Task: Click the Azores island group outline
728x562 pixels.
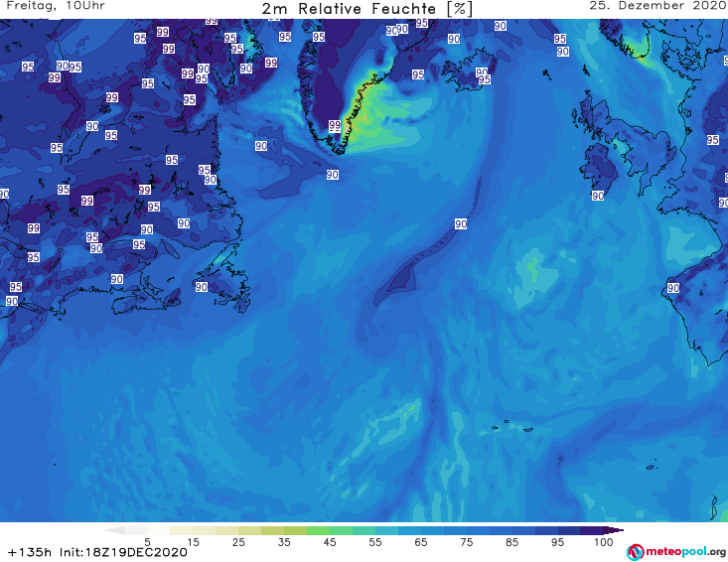Action: (512, 426)
